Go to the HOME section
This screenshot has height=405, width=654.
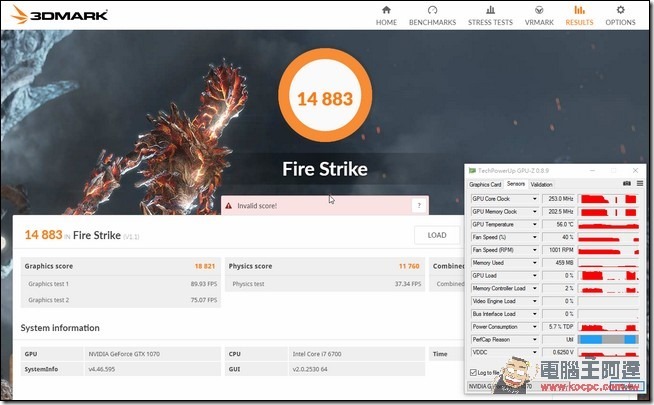pos(386,15)
